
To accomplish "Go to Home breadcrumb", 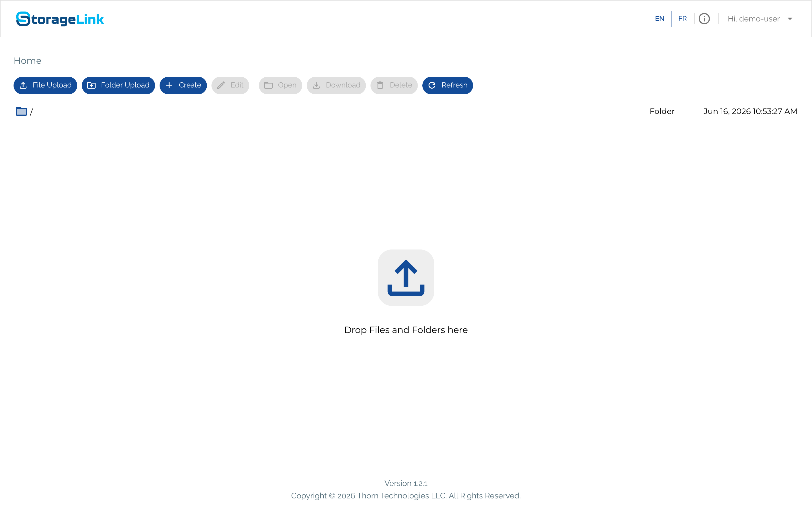I will point(28,61).
